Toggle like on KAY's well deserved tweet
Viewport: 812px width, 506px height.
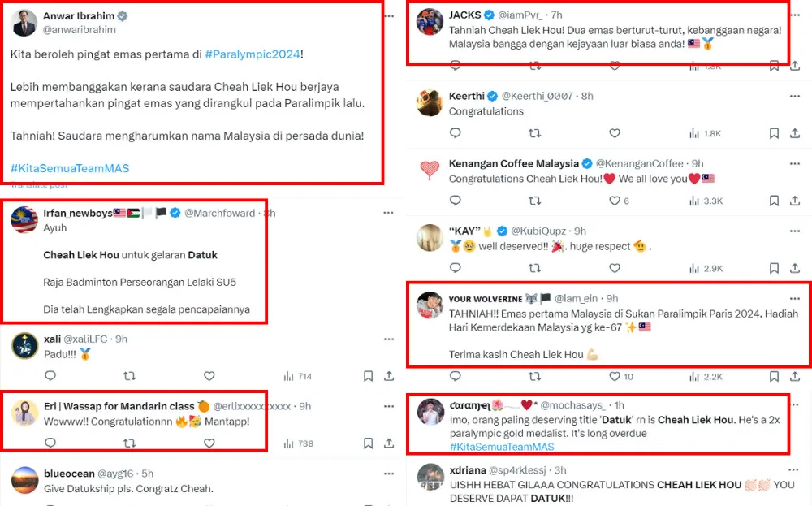pos(615,267)
